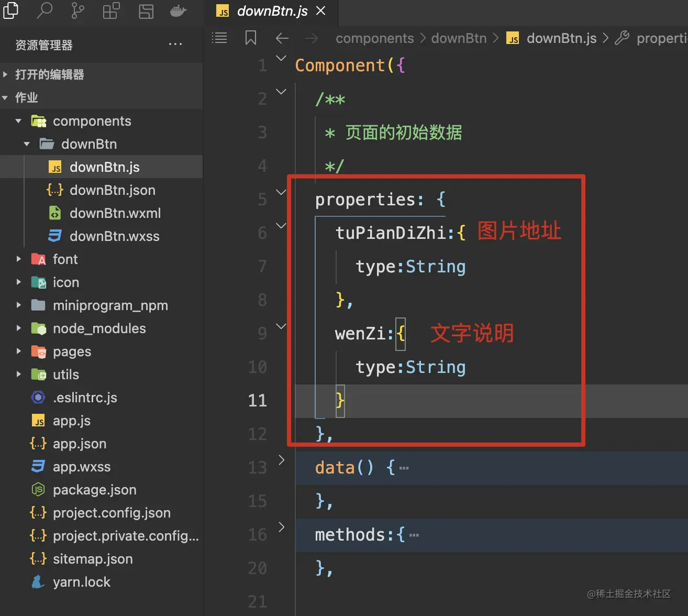Image resolution: width=688 pixels, height=616 pixels.
Task: Select downBtn.js in the file tree
Action: click(x=101, y=167)
